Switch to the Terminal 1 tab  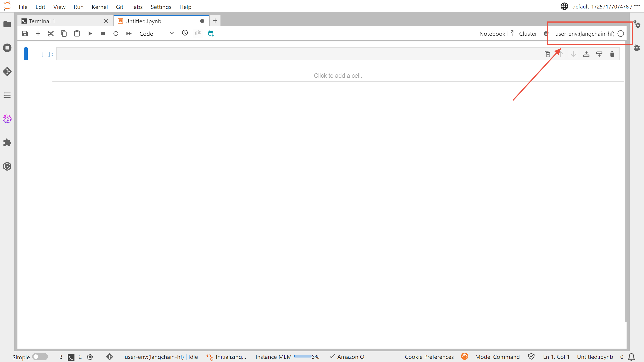tap(42, 21)
